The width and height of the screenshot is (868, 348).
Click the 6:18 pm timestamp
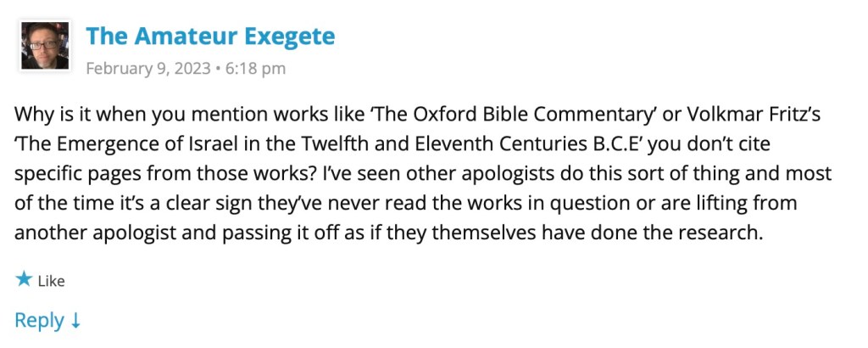(255, 70)
